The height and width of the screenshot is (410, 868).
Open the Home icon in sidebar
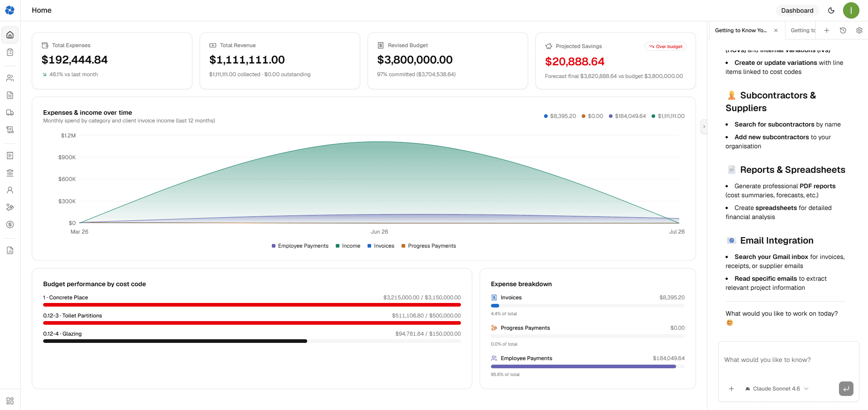(10, 35)
